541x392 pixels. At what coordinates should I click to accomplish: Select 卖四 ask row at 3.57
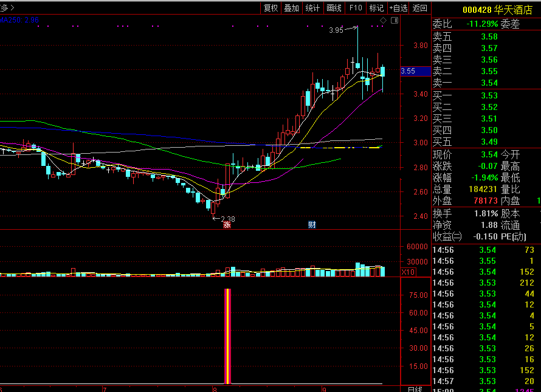tap(486, 48)
